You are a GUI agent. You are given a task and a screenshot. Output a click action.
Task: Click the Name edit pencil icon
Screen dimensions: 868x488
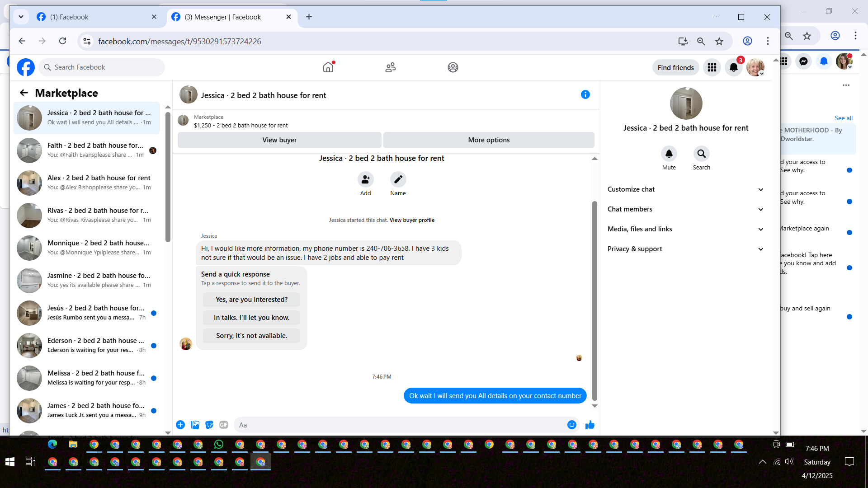pos(398,180)
